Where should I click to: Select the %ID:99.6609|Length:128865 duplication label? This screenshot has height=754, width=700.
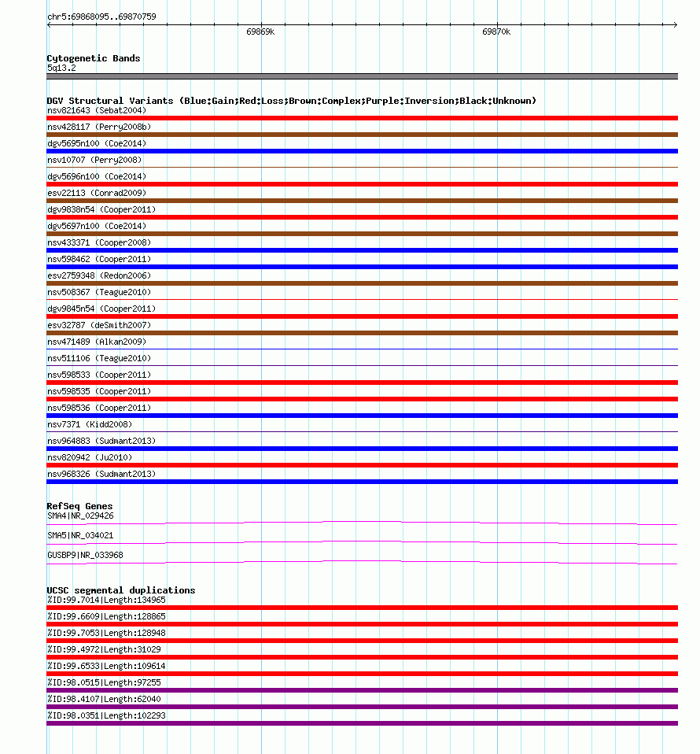[x=106, y=616]
